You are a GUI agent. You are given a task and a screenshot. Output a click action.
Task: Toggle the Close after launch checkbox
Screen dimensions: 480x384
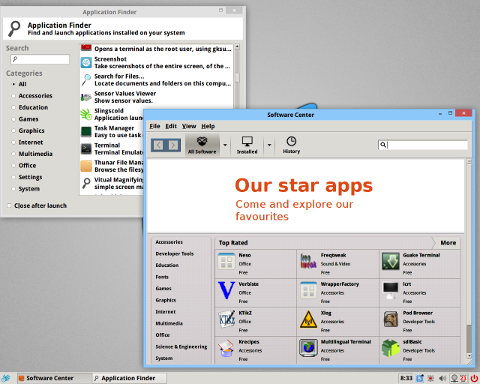click(9, 206)
